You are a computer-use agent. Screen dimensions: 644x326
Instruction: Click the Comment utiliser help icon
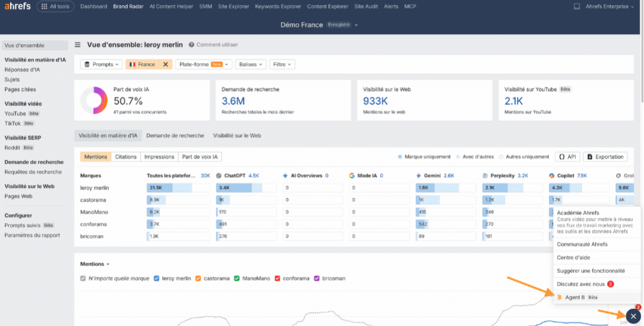192,45
